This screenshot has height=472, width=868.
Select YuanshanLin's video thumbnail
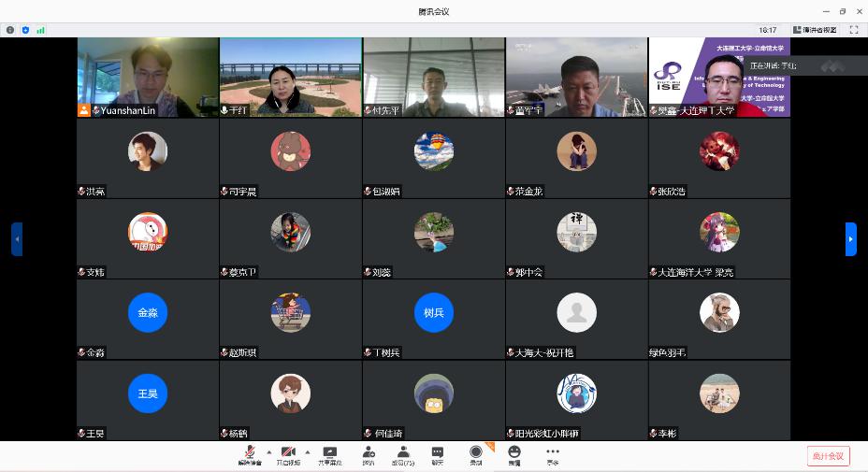148,77
